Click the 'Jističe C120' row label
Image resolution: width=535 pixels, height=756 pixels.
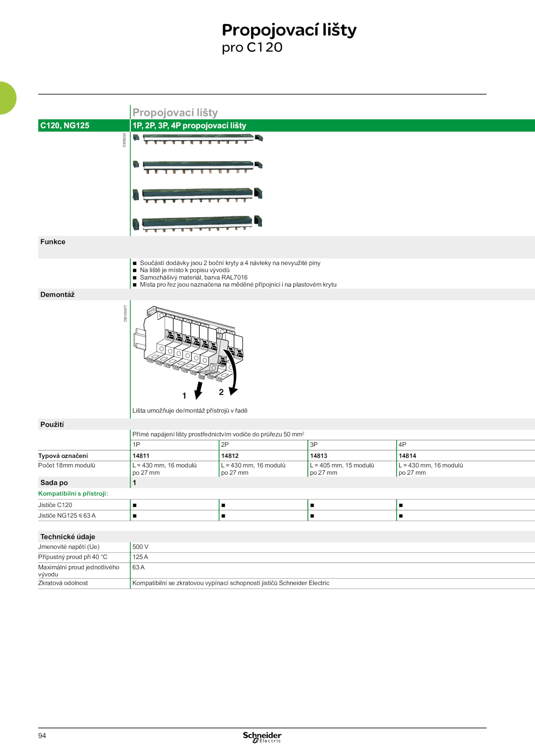[55, 505]
